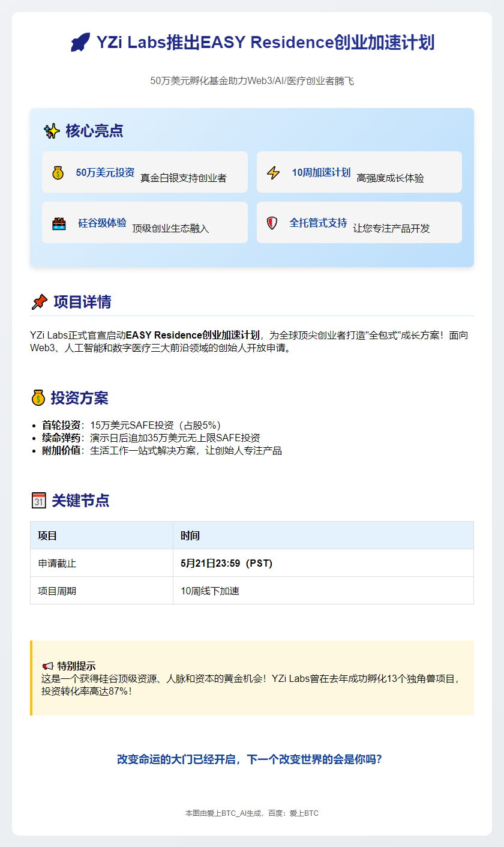This screenshot has width=504, height=847.
Task: Select the 10周加速计划 highlight label
Action: pyautogui.click(x=321, y=172)
